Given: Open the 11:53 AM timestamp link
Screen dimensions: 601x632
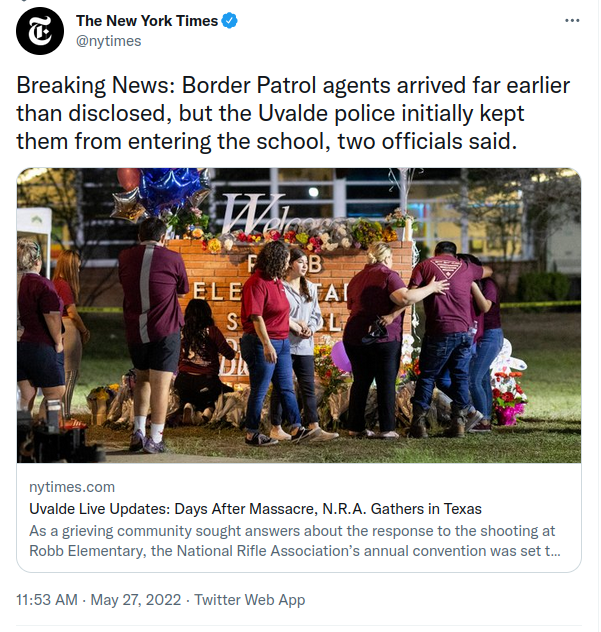Looking at the screenshot, I should pos(47,600).
